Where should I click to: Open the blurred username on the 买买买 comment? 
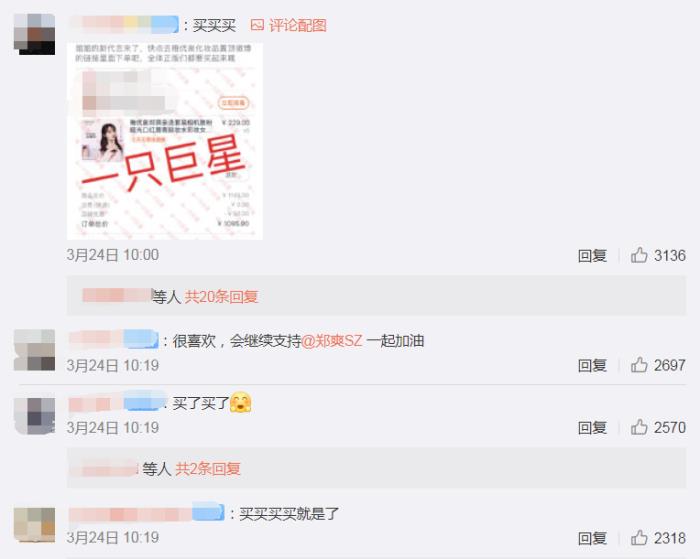click(125, 25)
